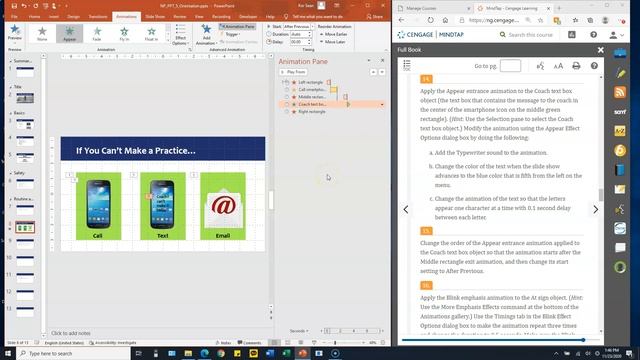Select slide 2 thumbnail in Title section
Viewport: 640px width, 360px height.
click(25, 98)
